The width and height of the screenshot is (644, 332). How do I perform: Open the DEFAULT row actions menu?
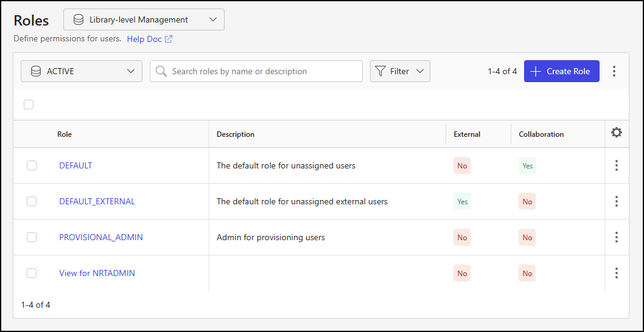pos(617,165)
